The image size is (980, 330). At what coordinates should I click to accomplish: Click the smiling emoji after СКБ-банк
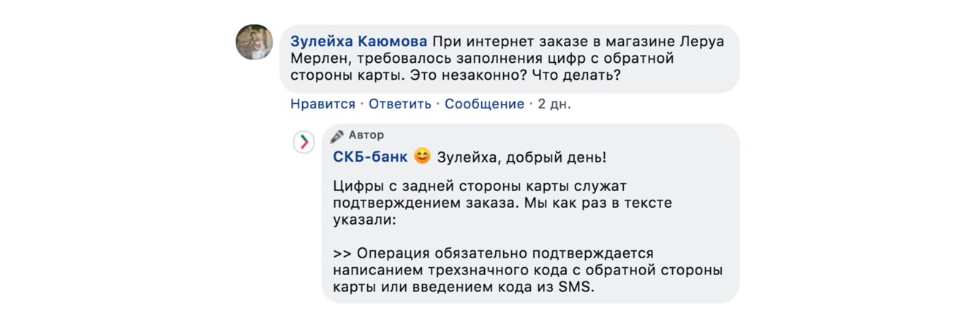422,157
